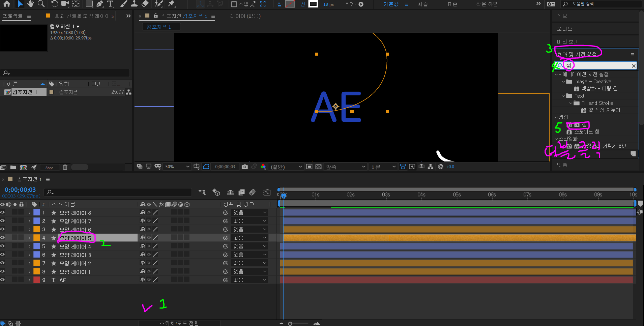Click the Home icon in the toolbar
Viewport: 644px width, 326px height.
(x=7, y=4)
